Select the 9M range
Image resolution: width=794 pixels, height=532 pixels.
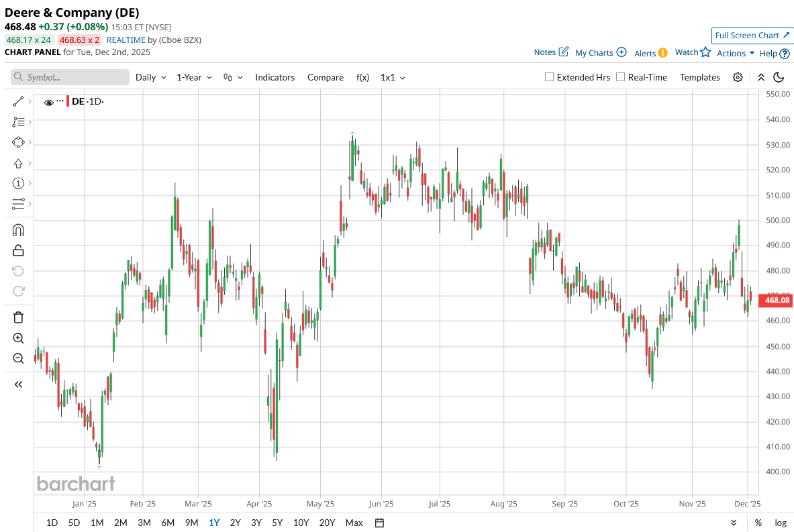coord(191,523)
